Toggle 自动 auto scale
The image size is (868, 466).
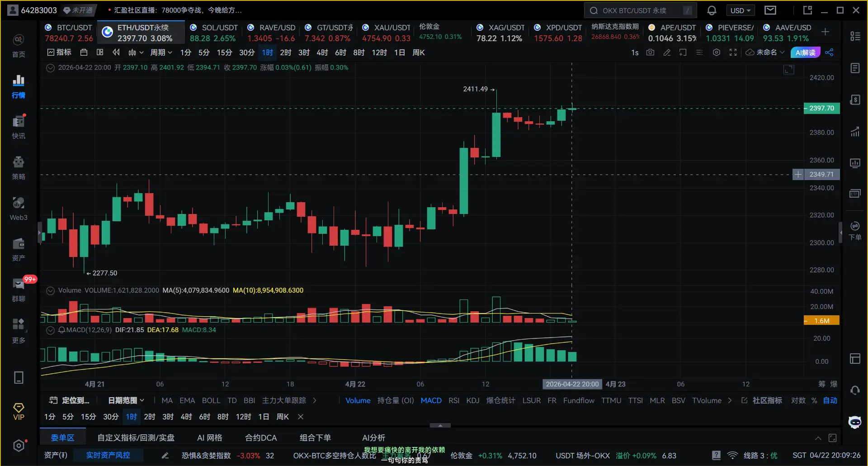click(x=830, y=400)
